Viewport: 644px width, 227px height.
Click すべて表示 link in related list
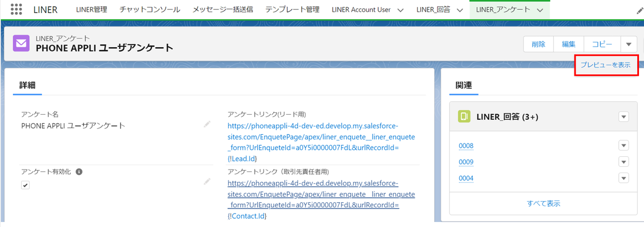[544, 203]
